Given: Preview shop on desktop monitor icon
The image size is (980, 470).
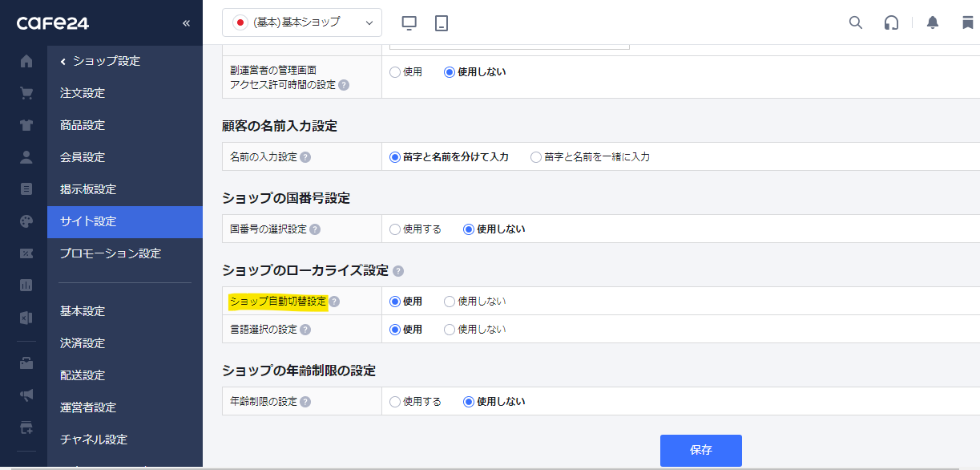Looking at the screenshot, I should (409, 23).
